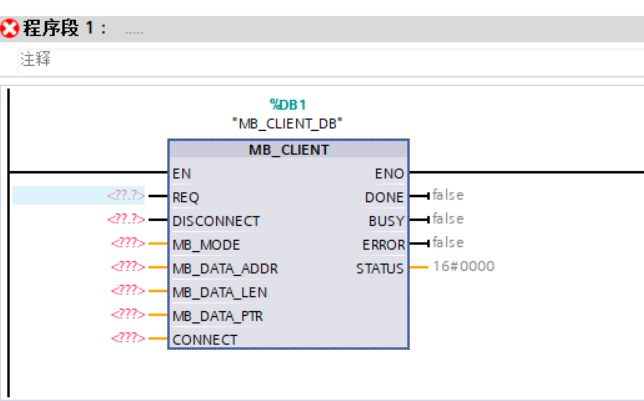The image size is (644, 401).
Task: Click the red error icon beside 程序段 1
Action: point(9,29)
